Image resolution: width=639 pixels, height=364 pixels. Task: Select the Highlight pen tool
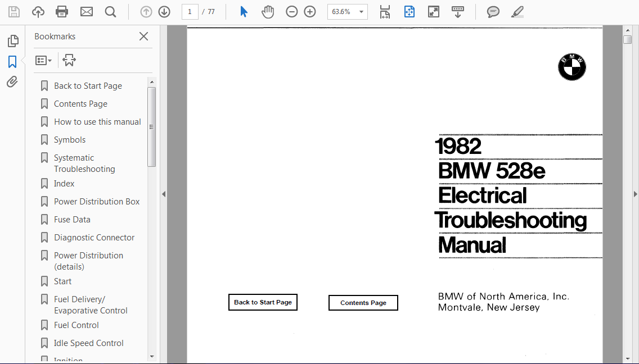[x=517, y=12]
